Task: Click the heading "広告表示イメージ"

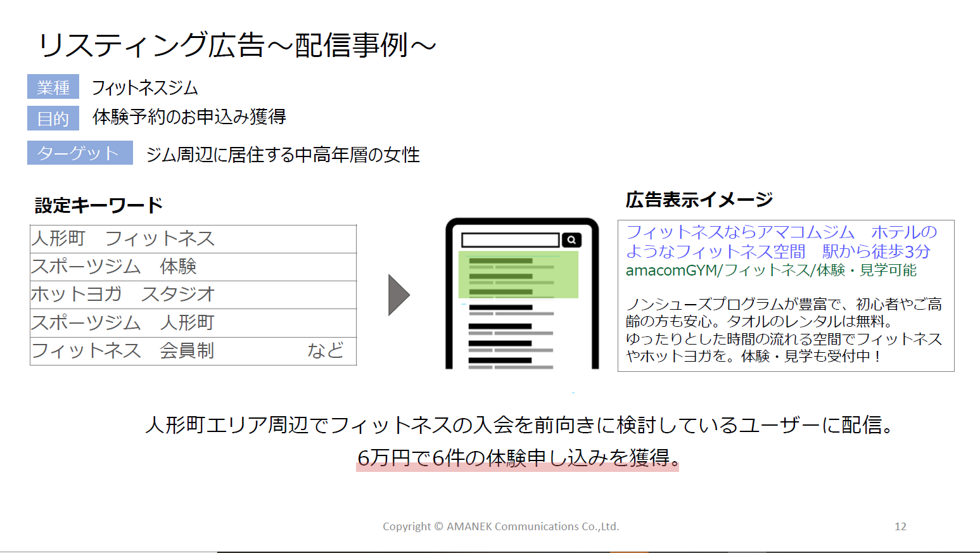Action: [699, 200]
